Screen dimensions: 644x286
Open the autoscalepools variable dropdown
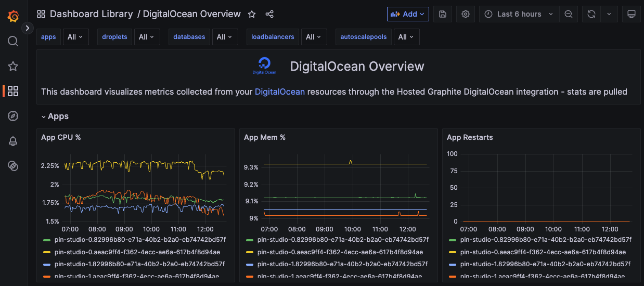coord(407,37)
